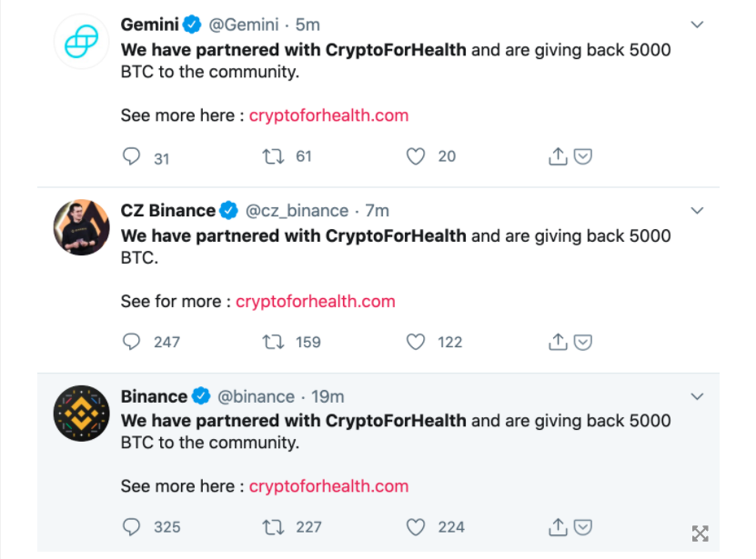The width and height of the screenshot is (756, 559).
Task: Expand image with the fullscreen arrows icon
Action: click(700, 534)
